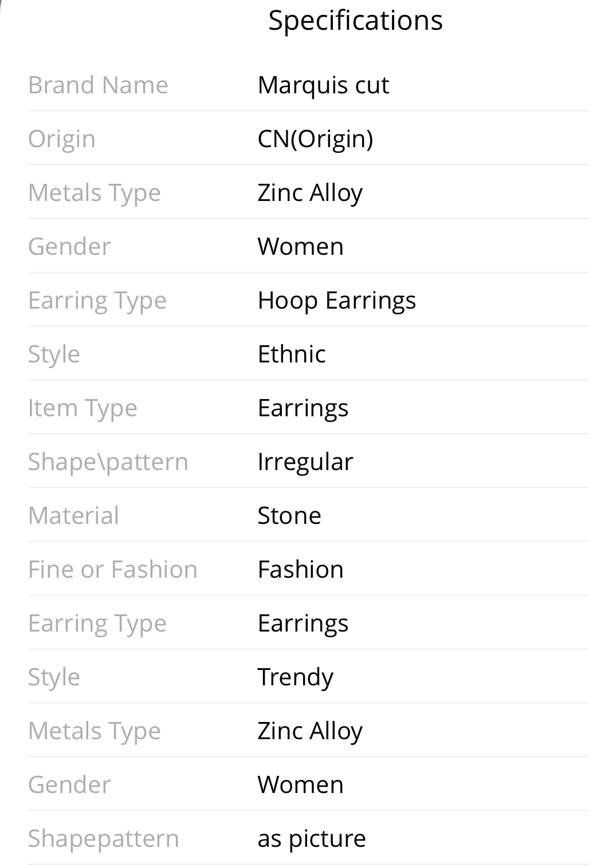Screen dimensions: 589x868
Task: Select the Hoop Earrings value
Action: (337, 300)
